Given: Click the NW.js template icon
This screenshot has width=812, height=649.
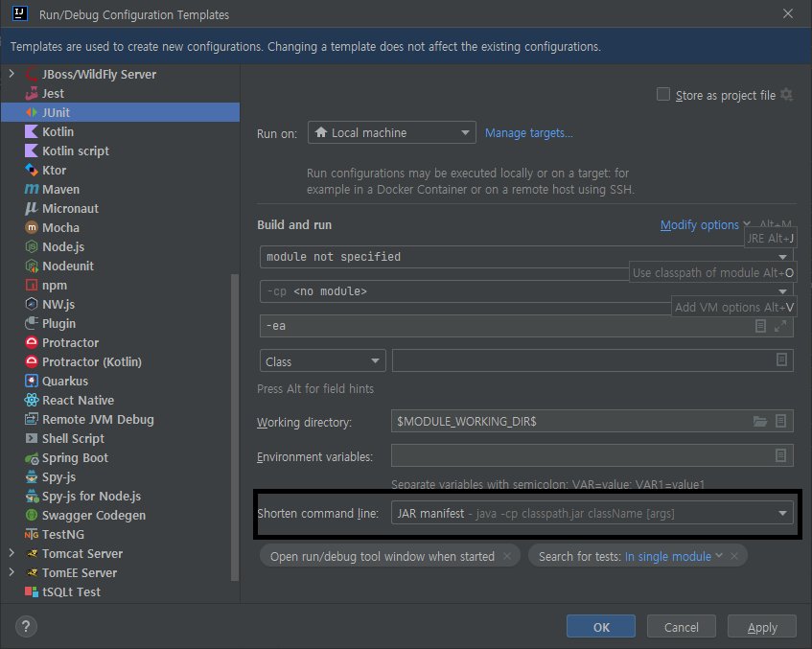Looking at the screenshot, I should (32, 304).
